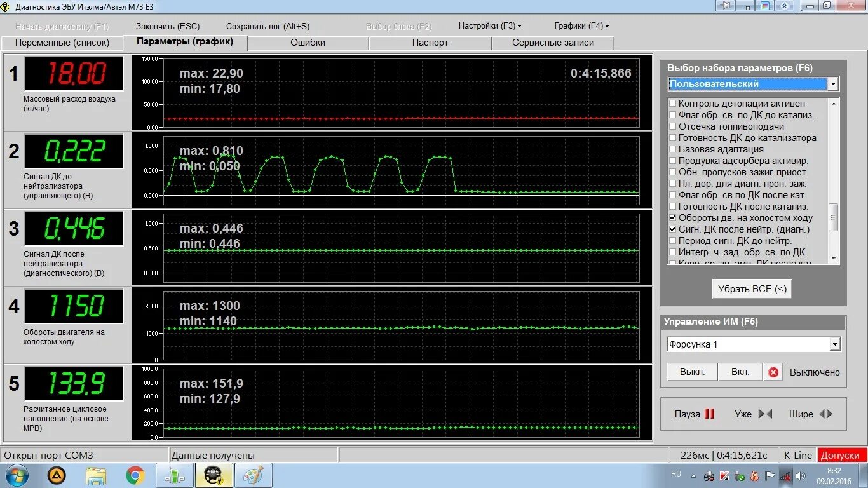Widen the graph with the Шире arrows icon
The width and height of the screenshot is (868, 488).
tap(825, 414)
